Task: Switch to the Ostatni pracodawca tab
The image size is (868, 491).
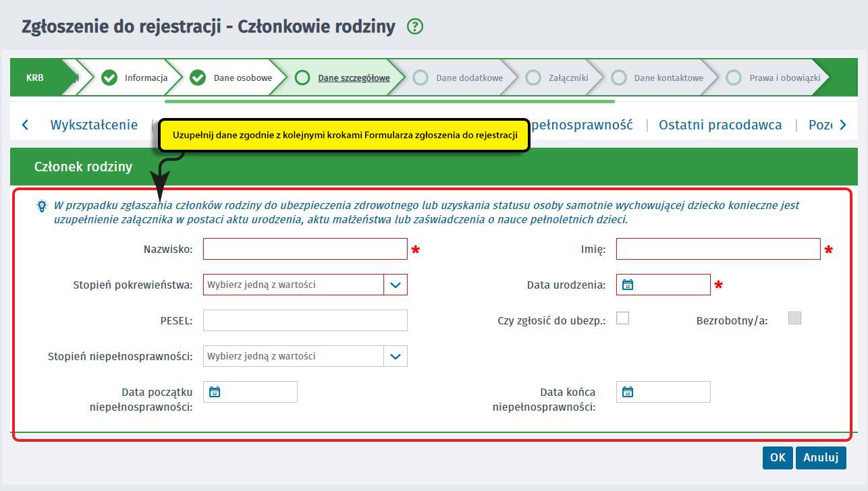Action: point(720,125)
